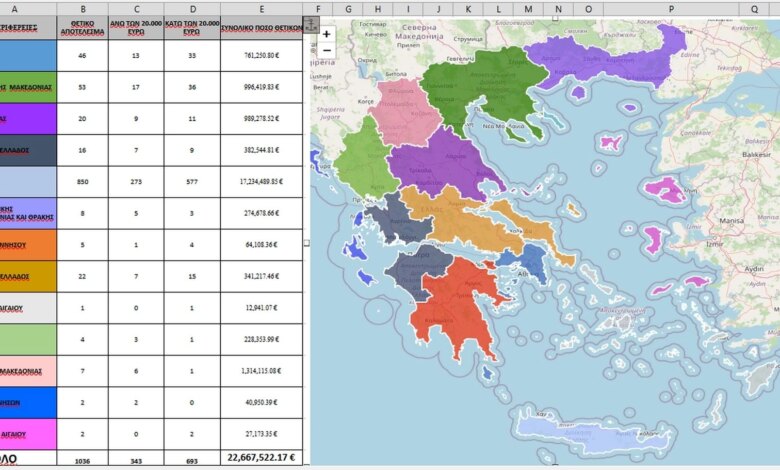Select column A header
Image resolution: width=780 pixels, height=470 pixels.
pyautogui.click(x=28, y=8)
